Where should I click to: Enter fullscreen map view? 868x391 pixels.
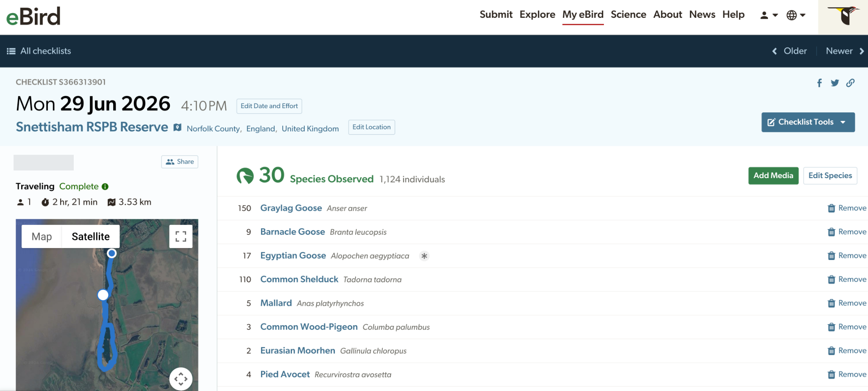click(181, 236)
